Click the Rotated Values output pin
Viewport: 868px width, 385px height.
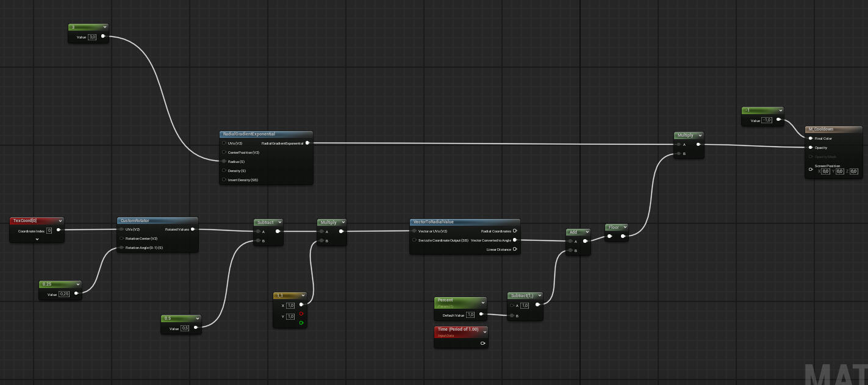(x=193, y=229)
